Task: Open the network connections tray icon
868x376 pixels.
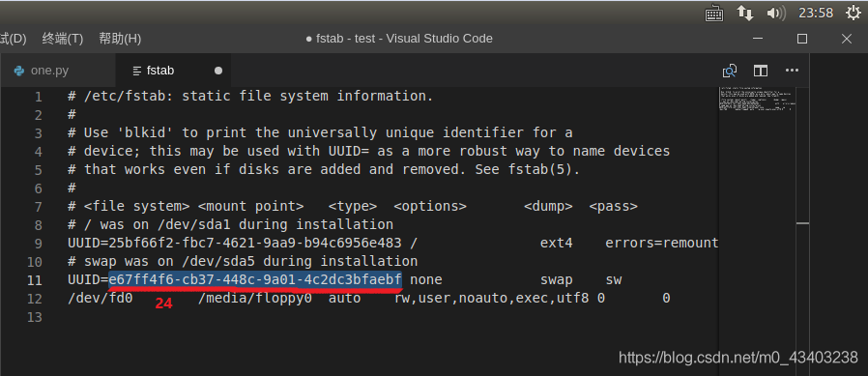Action: (745, 14)
